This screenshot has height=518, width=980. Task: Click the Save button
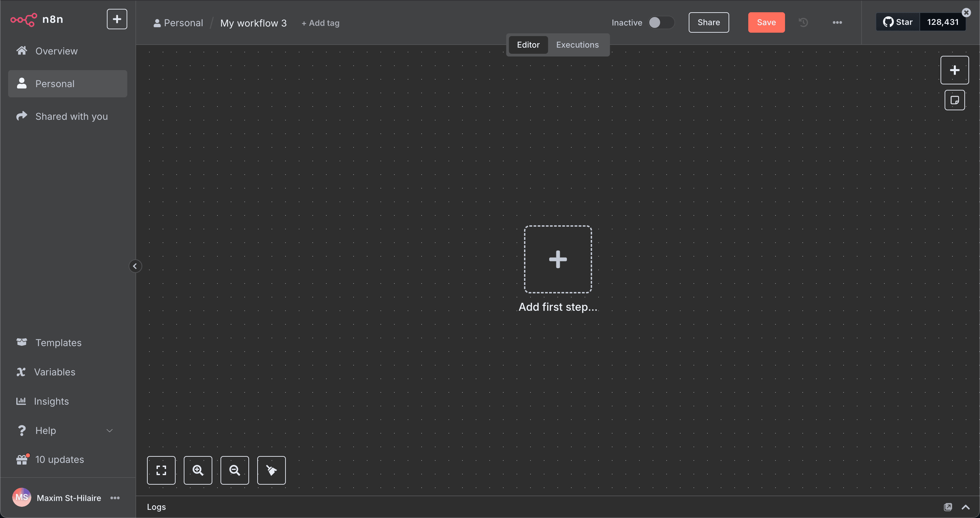pos(766,22)
